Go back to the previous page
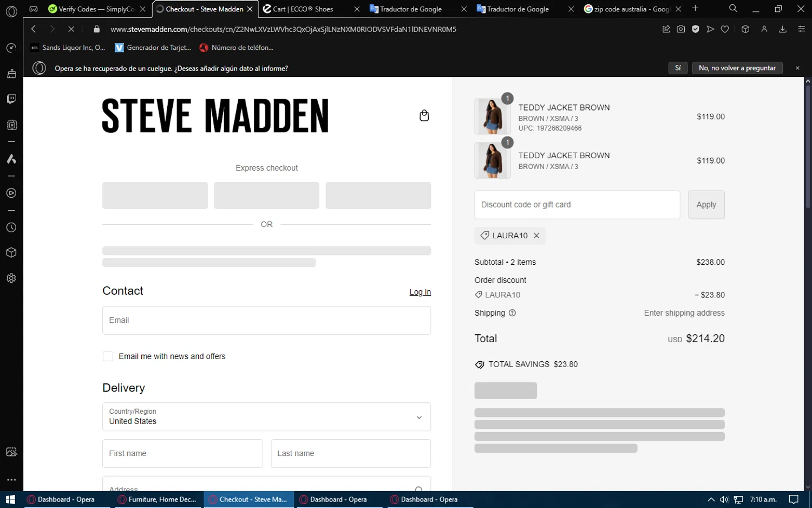Image resolution: width=812 pixels, height=508 pixels. pyautogui.click(x=34, y=29)
